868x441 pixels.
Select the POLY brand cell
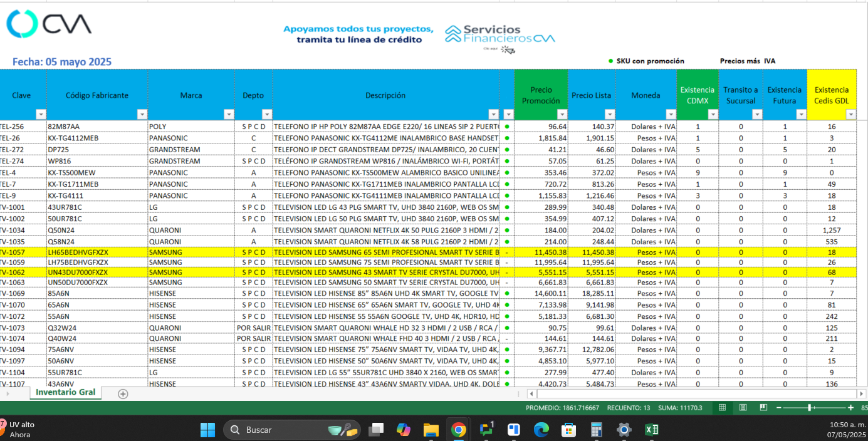coord(191,127)
